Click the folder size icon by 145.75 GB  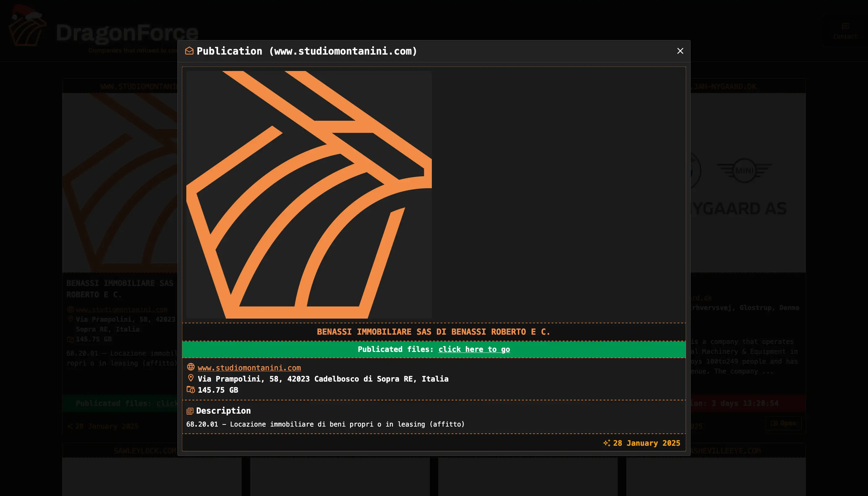point(191,389)
